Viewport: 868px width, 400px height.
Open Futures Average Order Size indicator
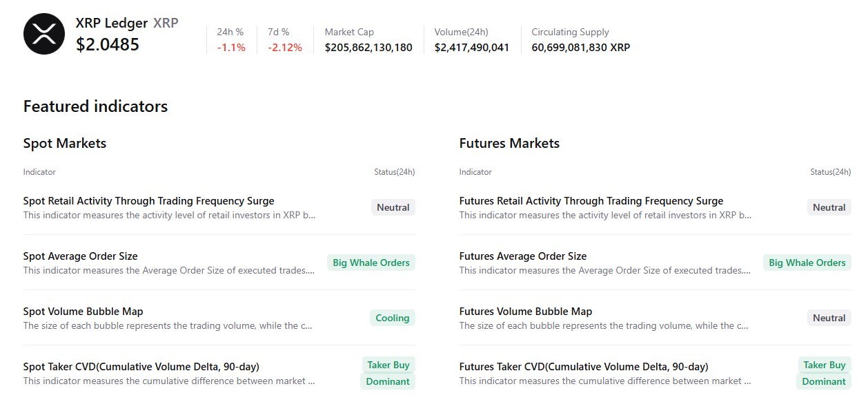[522, 256]
